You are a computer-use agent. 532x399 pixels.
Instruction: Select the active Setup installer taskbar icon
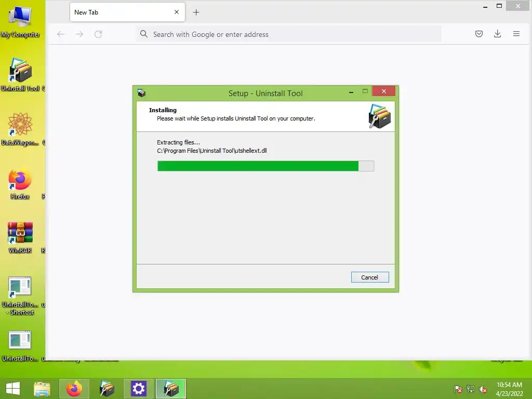pos(171,389)
